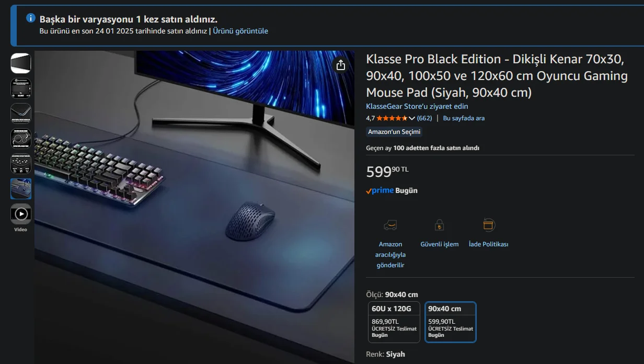Click the Amazon'un Seçimi badge
This screenshot has width=644, height=364.
pos(394,132)
